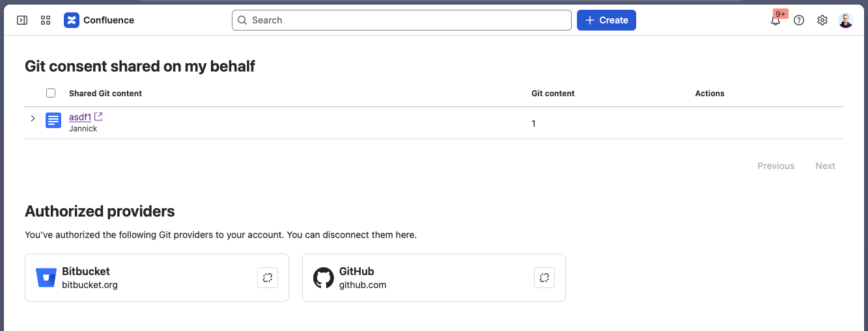The width and height of the screenshot is (868, 331).
Task: Check the select-all Shared Git content checkbox
Action: (x=51, y=93)
